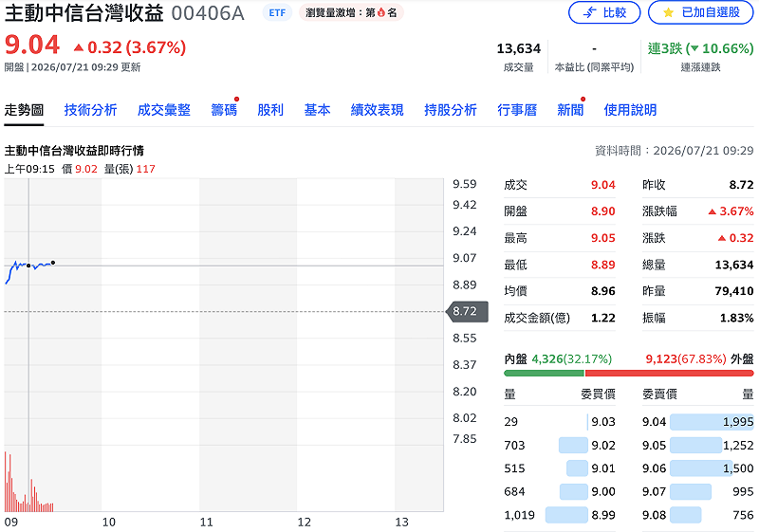Click the 委賣價 9.06 cell
Viewport: 759px width, 532px height.
654,468
